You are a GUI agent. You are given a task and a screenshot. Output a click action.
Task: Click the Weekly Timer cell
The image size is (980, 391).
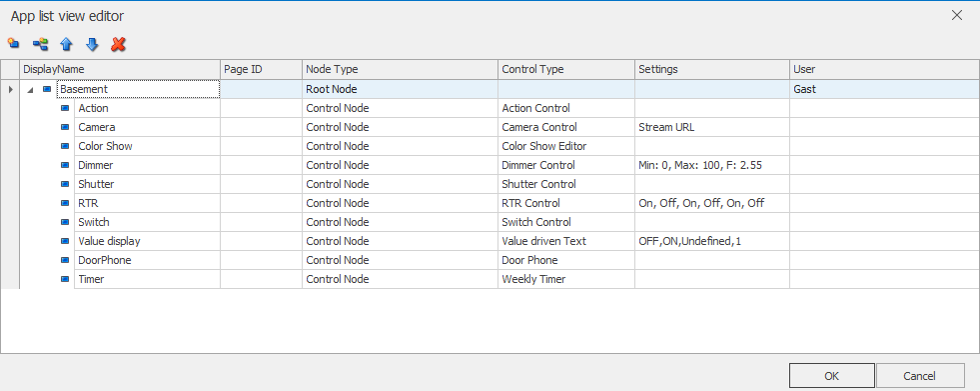click(x=566, y=279)
